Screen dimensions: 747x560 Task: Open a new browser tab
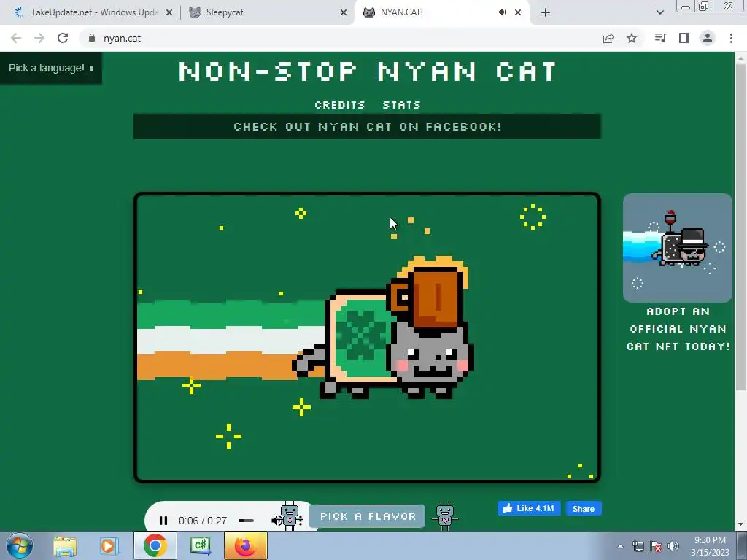pyautogui.click(x=546, y=12)
